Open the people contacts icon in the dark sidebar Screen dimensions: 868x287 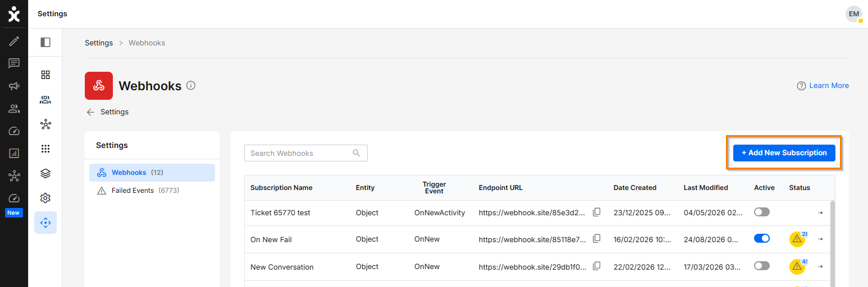(14, 109)
